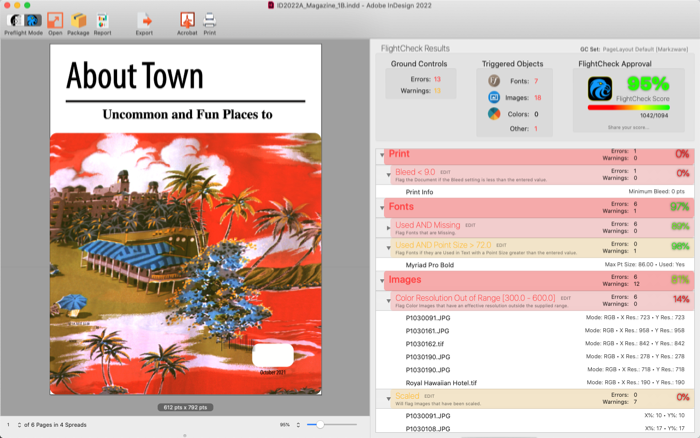Open the Report toolbar icon
The width and height of the screenshot is (700, 438).
(x=103, y=21)
